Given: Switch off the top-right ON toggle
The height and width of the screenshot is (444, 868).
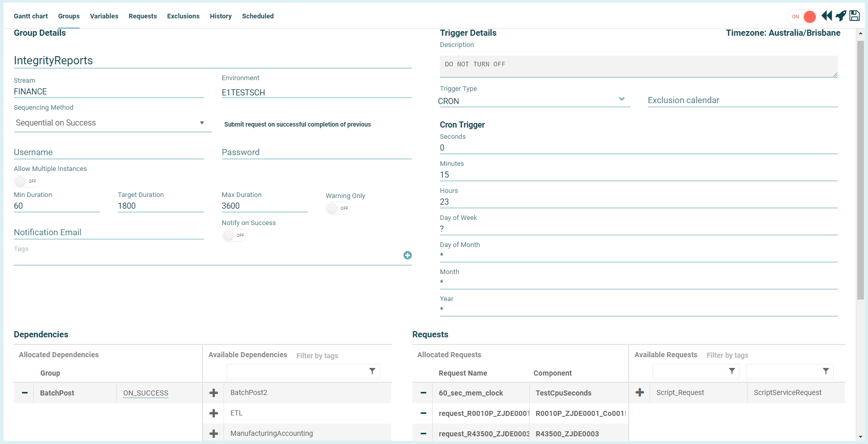Looking at the screenshot, I should click(803, 17).
